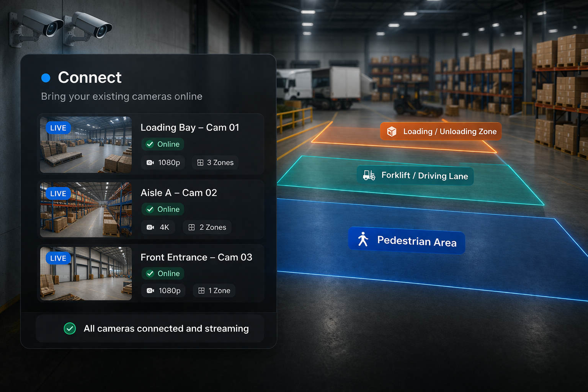This screenshot has height=392, width=588.
Task: Expand the 2 Zones badge for Cam 02
Action: 207,227
